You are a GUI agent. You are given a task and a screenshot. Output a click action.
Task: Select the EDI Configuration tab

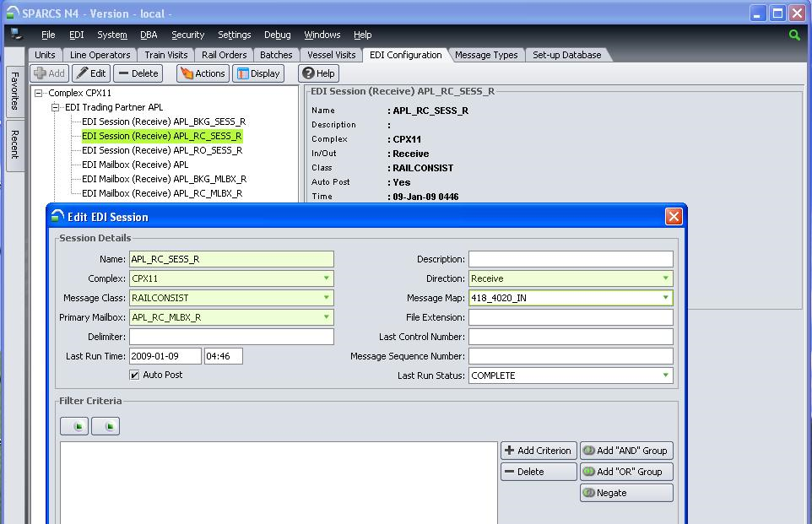(x=405, y=55)
